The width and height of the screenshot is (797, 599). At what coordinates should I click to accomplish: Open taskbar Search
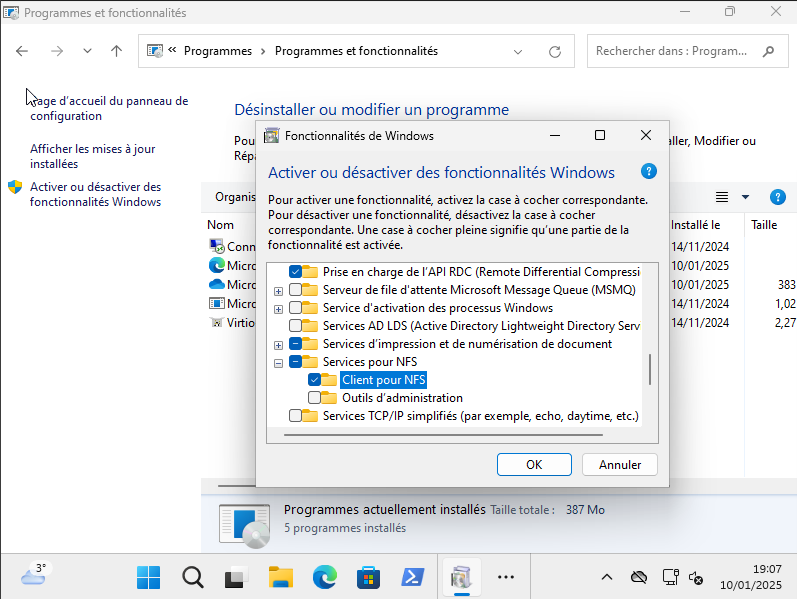click(193, 577)
